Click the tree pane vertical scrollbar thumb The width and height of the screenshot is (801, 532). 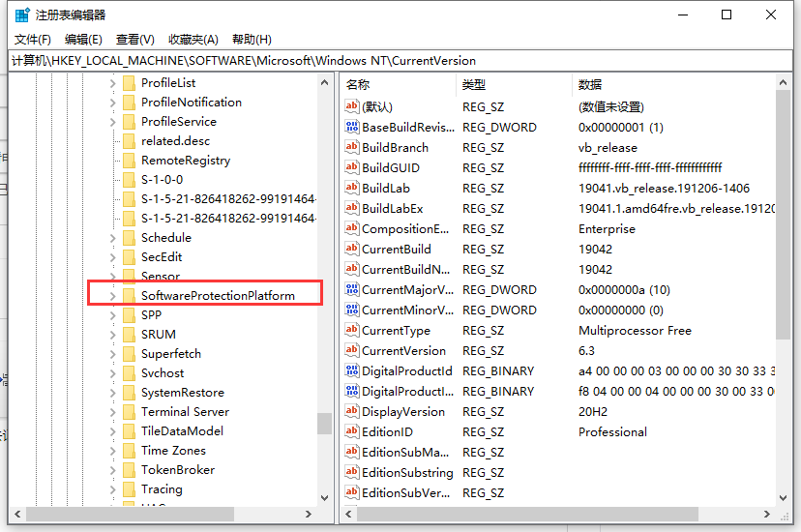coord(325,425)
